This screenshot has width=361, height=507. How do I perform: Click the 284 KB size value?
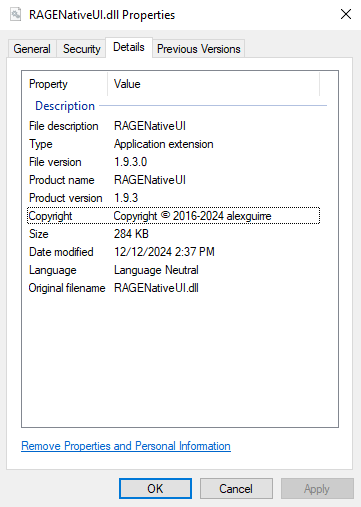[x=131, y=234]
